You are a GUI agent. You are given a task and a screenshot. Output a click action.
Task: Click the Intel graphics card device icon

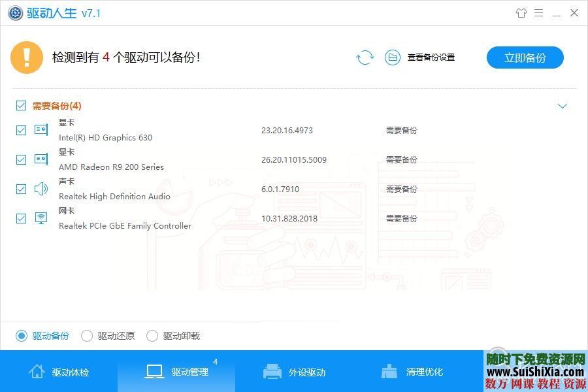tap(41, 129)
